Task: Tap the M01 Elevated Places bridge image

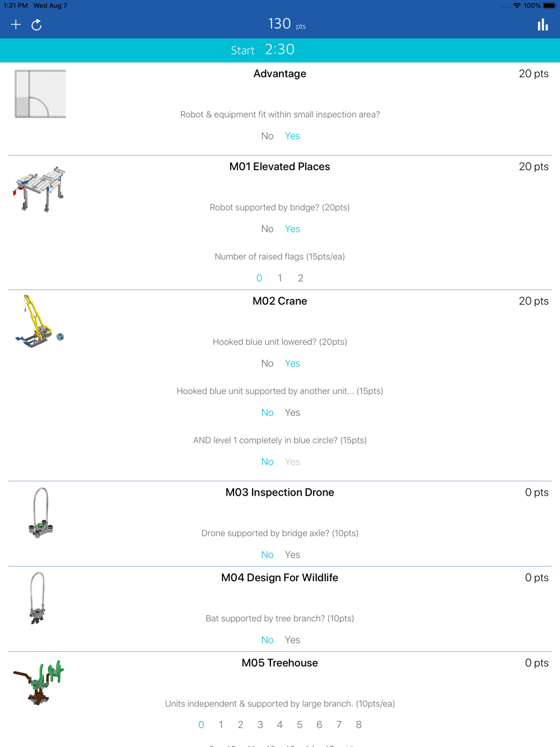Action: pos(39,189)
